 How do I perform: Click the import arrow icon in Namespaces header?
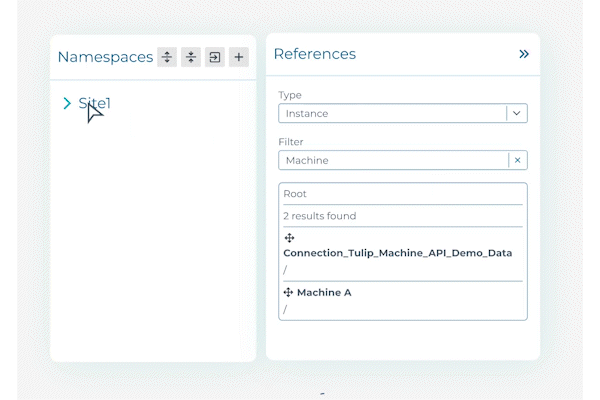(215, 57)
